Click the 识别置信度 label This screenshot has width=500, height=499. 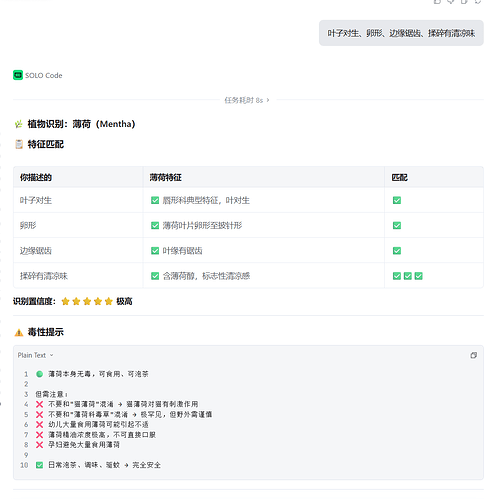click(34, 301)
